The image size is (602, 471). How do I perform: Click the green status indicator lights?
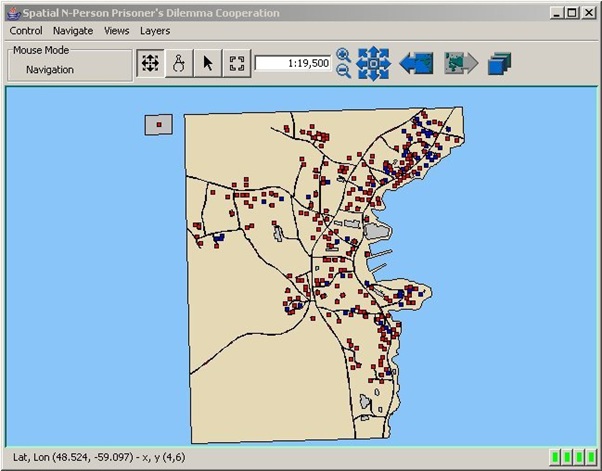574,457
